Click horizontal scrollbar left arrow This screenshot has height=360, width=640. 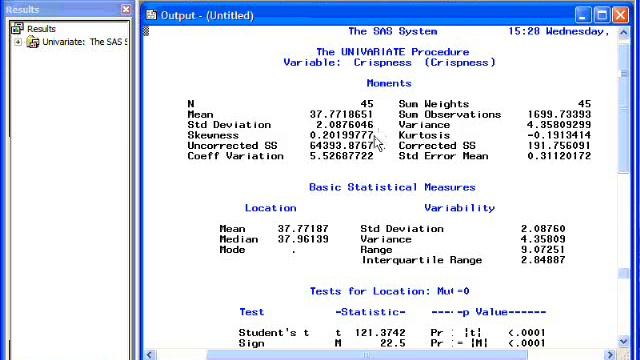[149, 355]
